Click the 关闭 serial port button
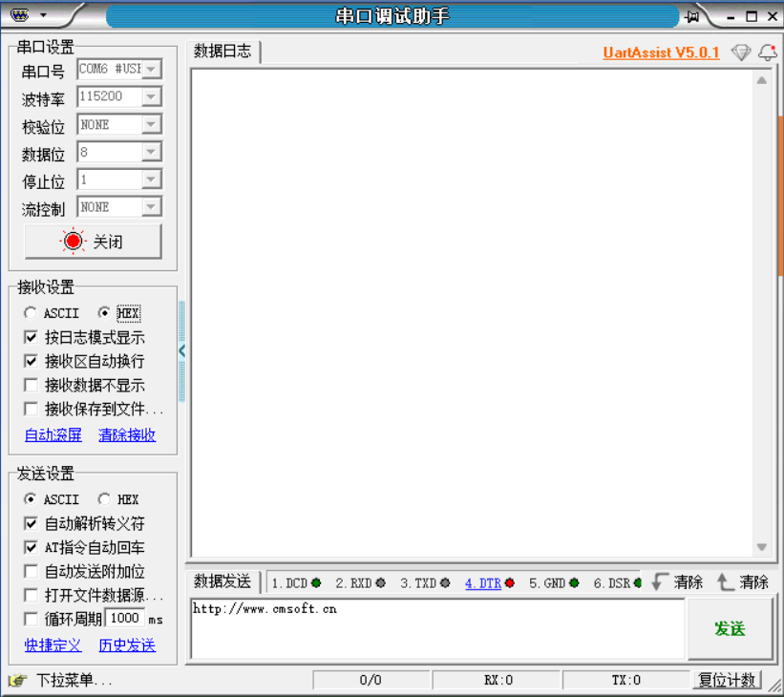 click(93, 242)
